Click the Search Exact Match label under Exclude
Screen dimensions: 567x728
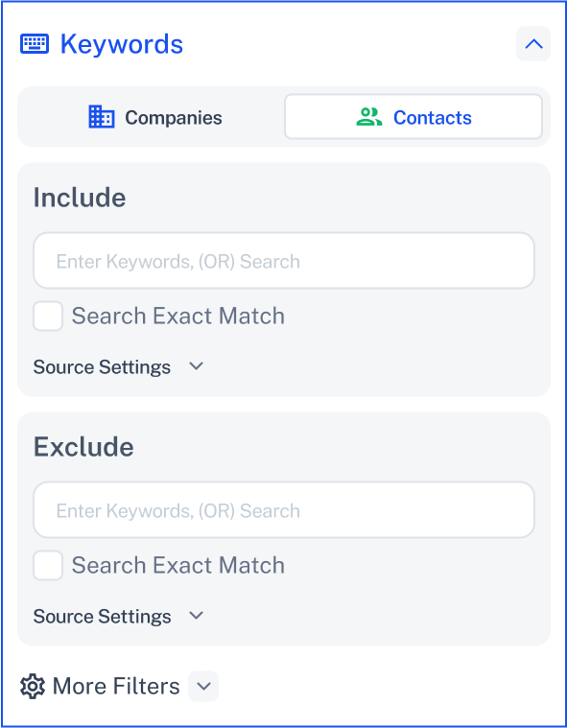click(x=178, y=566)
